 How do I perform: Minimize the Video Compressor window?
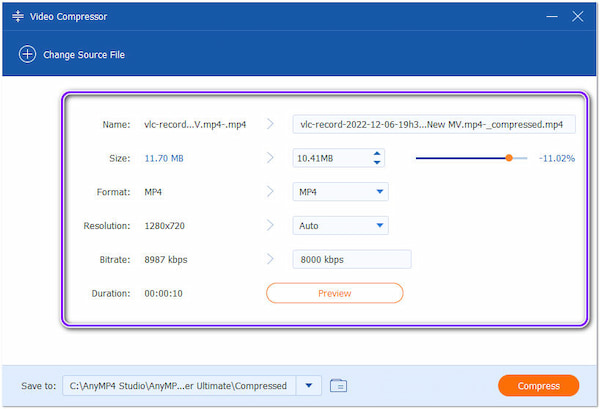coord(552,16)
